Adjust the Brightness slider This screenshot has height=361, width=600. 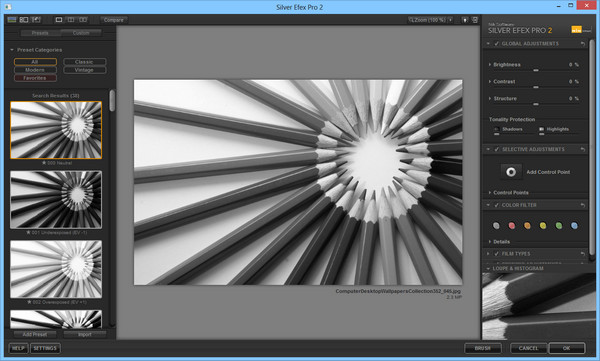point(536,70)
